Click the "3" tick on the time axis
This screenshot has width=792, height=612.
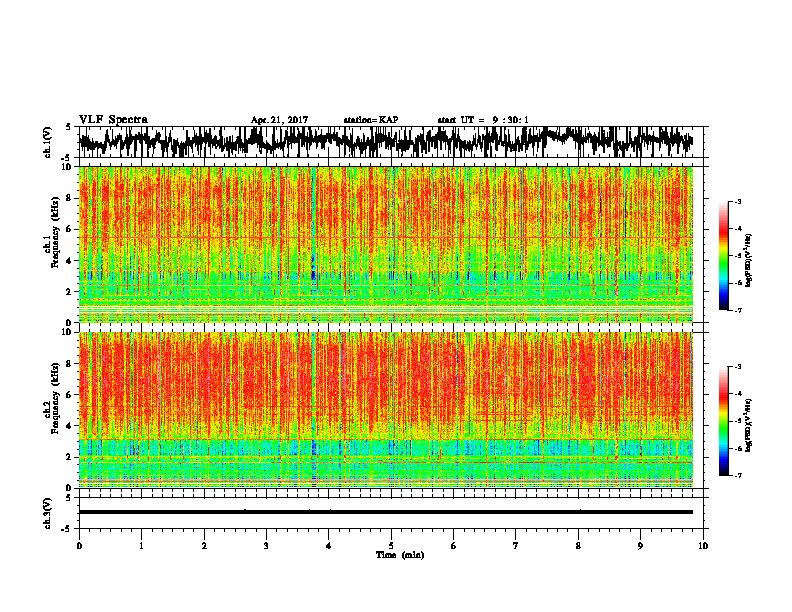(x=266, y=546)
